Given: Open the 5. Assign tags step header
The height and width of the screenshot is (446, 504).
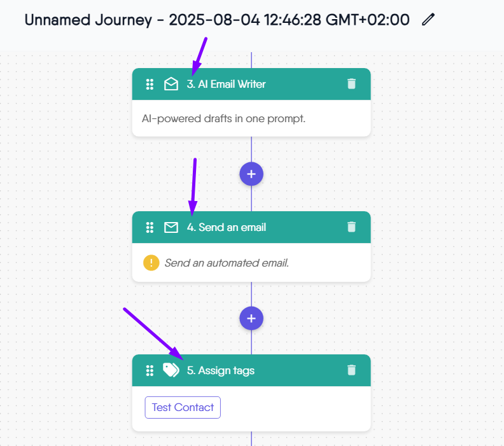Looking at the screenshot, I should pyautogui.click(x=220, y=370).
